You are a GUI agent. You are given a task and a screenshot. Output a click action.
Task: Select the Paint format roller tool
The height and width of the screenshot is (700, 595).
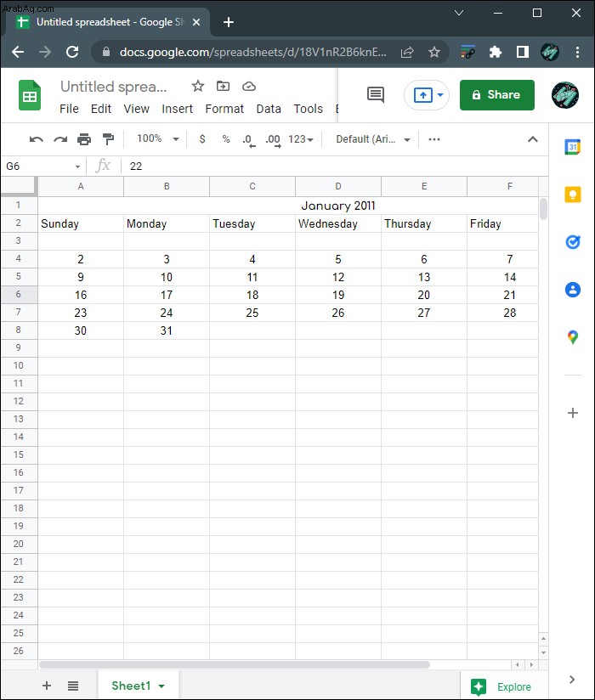click(108, 139)
